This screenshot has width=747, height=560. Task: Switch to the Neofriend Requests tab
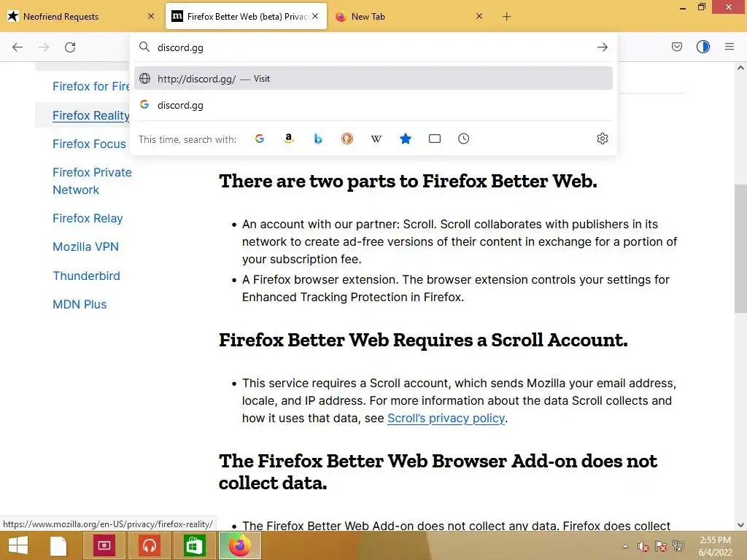coord(82,16)
